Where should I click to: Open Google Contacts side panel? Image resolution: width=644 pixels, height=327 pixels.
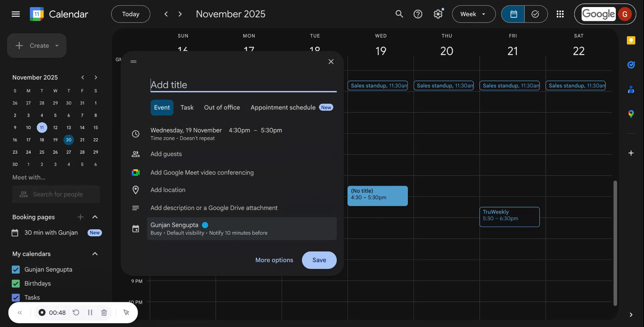tap(631, 90)
